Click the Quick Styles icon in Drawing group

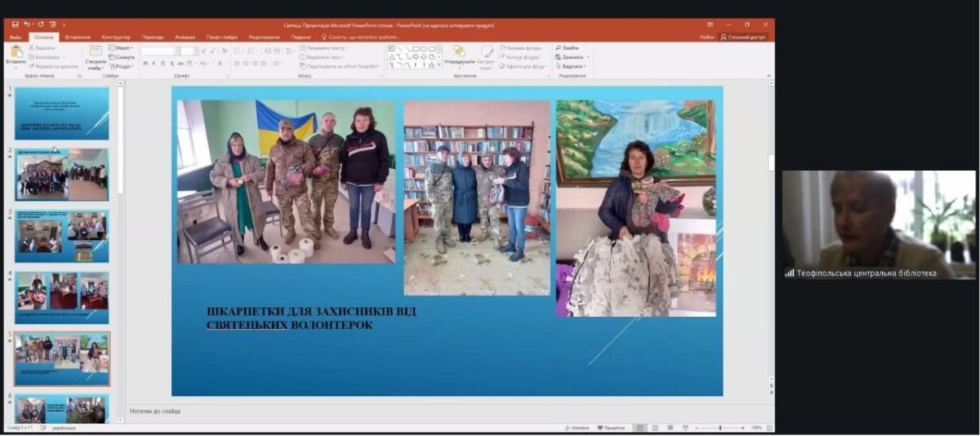coord(487,54)
